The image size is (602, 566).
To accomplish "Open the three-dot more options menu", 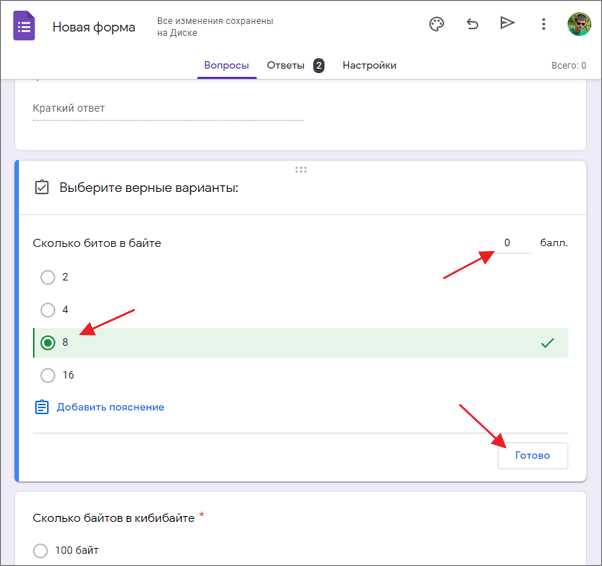I will tap(543, 24).
